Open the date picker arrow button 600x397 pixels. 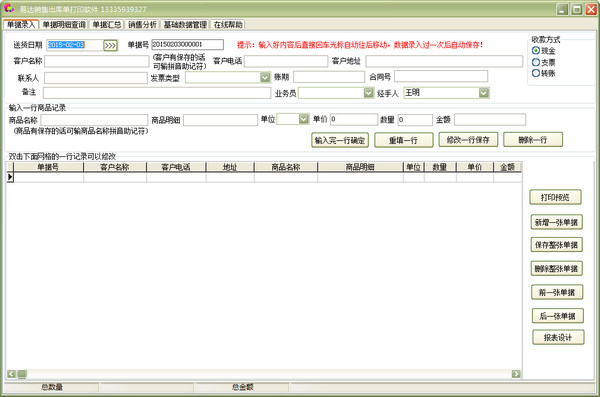coord(110,45)
